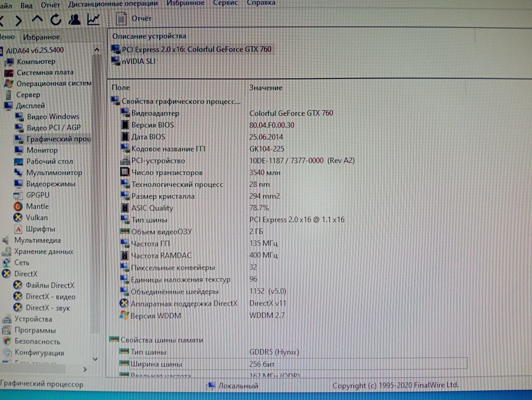
Task: Click the PCI-устройство row icon
Action: pos(125,161)
